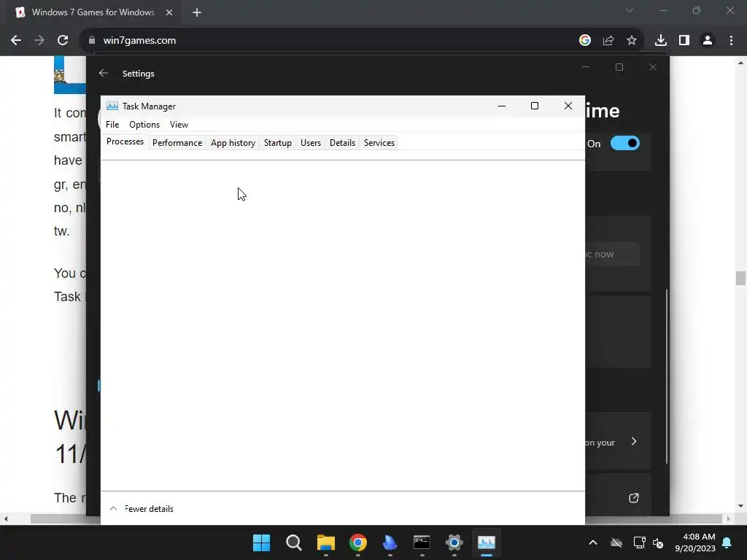The image size is (747, 560).
Task: Close the Task Manager window
Action: pyautogui.click(x=568, y=106)
